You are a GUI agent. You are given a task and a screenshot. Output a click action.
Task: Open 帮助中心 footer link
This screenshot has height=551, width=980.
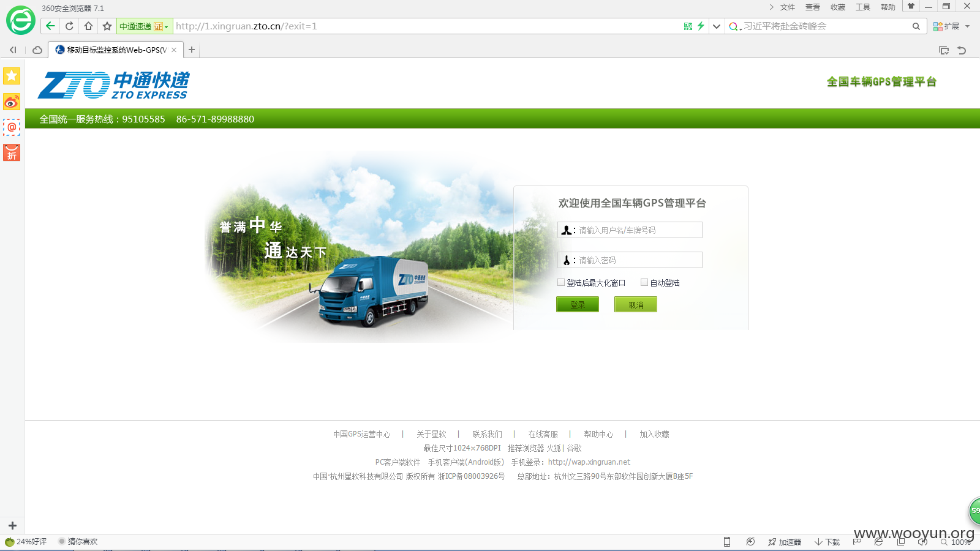pos(598,434)
